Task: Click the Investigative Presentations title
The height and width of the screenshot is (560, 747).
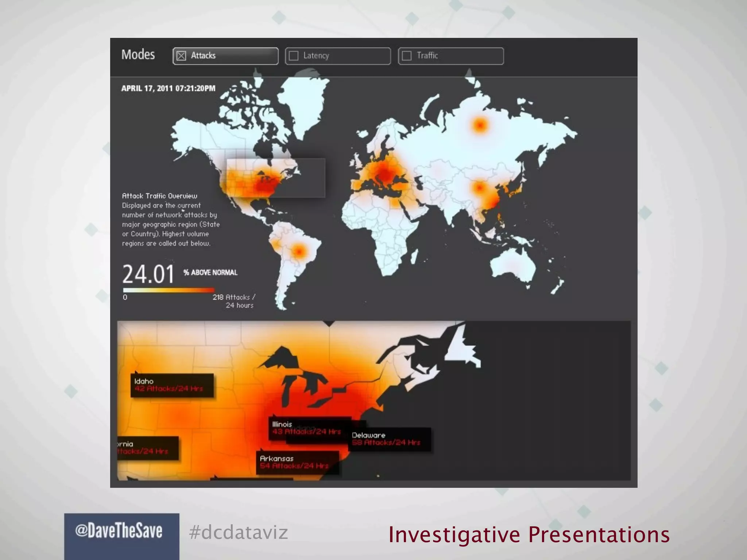Action: pos(529,534)
